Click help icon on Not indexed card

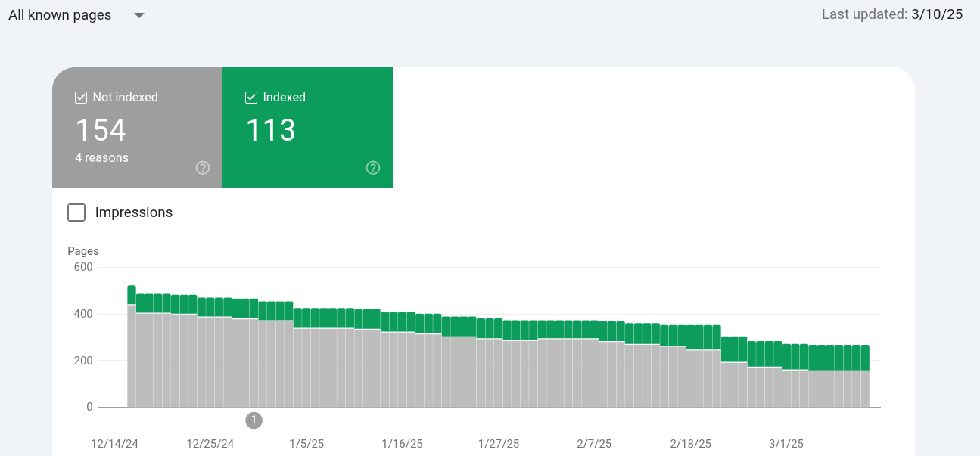[x=203, y=168]
